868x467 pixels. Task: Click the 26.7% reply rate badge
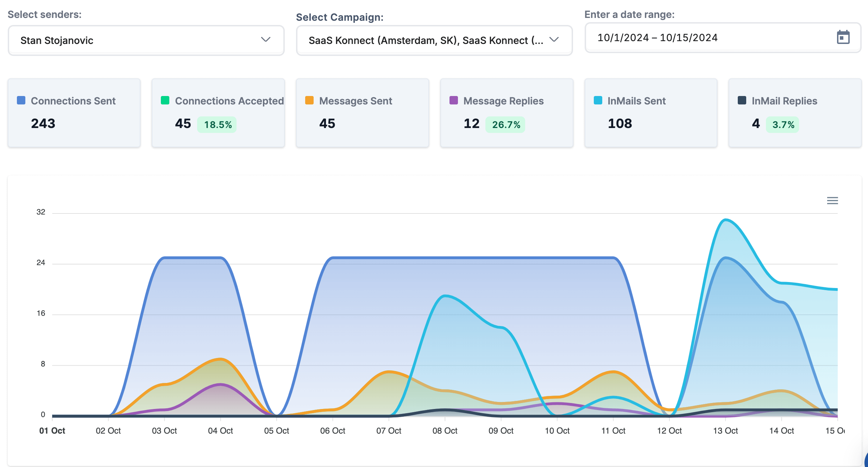[506, 124]
